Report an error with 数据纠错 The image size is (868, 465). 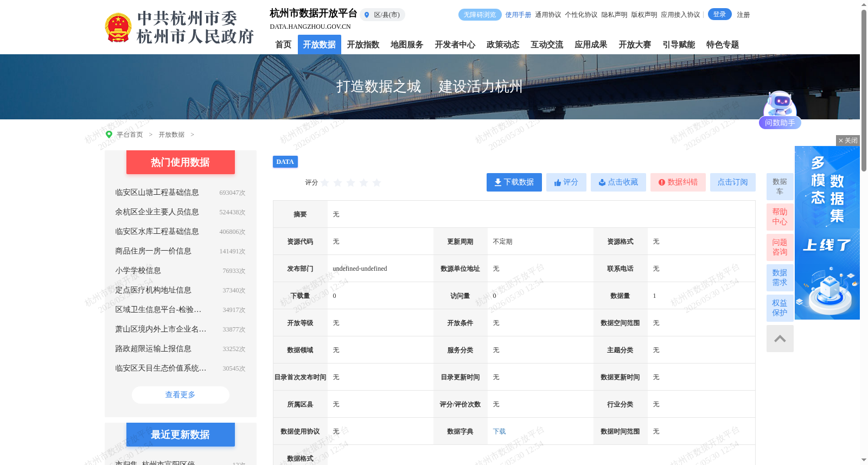pos(678,182)
